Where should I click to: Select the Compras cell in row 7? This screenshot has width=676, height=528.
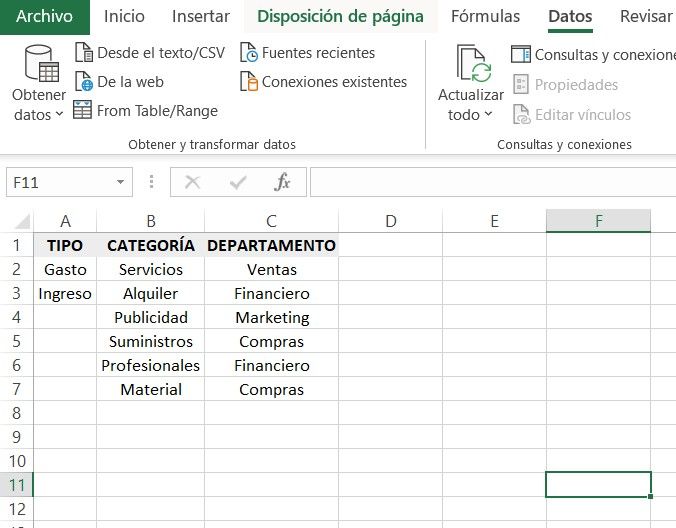(x=271, y=389)
